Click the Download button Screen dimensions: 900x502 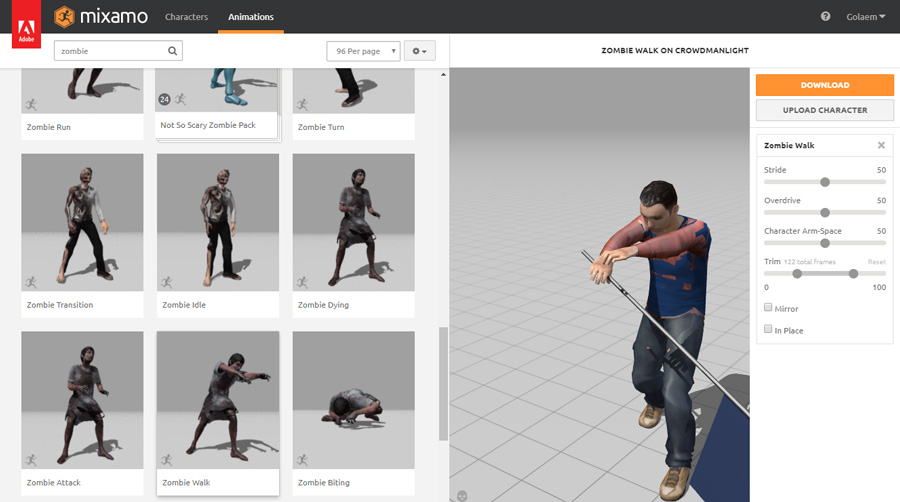(x=825, y=85)
